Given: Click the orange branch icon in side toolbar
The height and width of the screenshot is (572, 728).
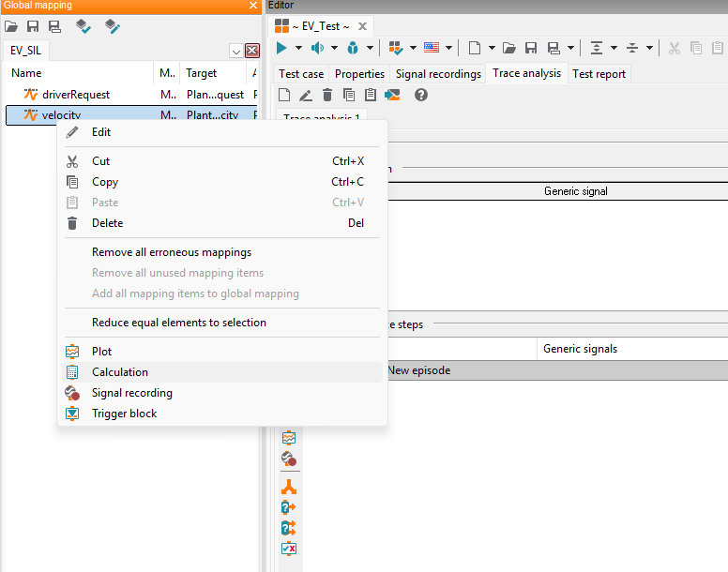Looking at the screenshot, I should coord(289,487).
